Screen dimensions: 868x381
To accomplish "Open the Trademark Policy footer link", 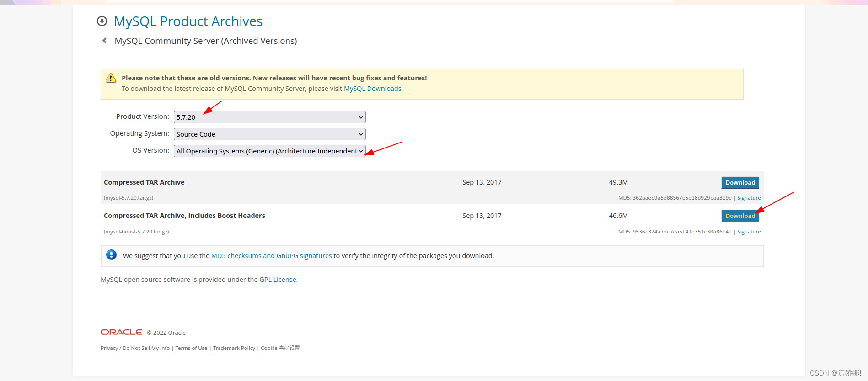I will point(234,348).
